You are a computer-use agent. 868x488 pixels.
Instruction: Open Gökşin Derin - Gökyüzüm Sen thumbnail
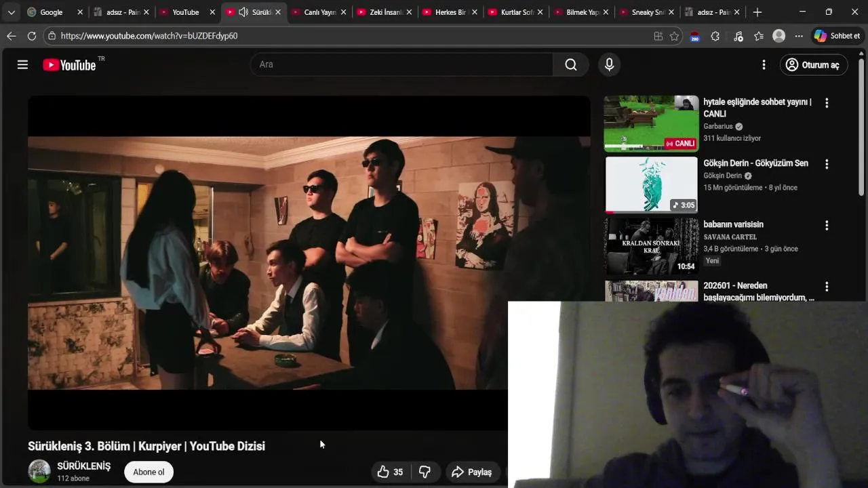tap(651, 184)
